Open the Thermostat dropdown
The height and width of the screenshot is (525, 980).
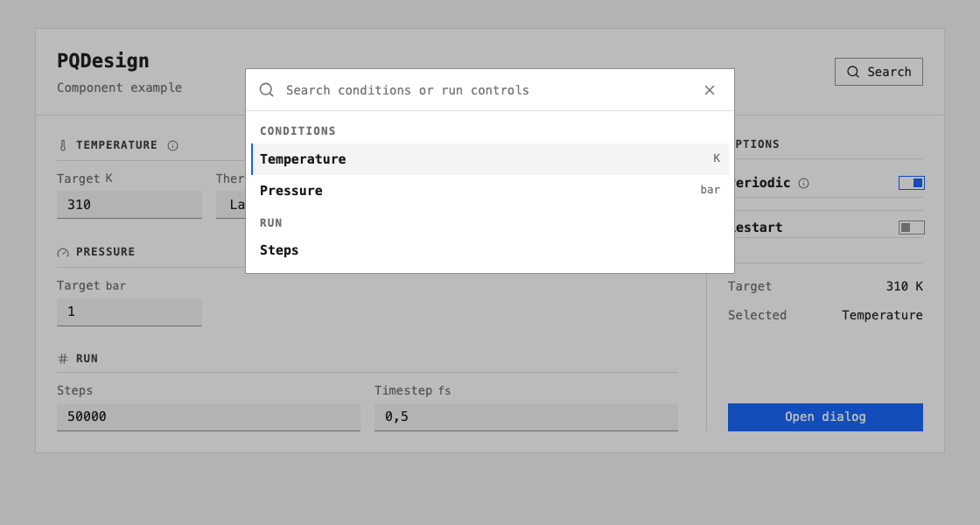pos(231,205)
